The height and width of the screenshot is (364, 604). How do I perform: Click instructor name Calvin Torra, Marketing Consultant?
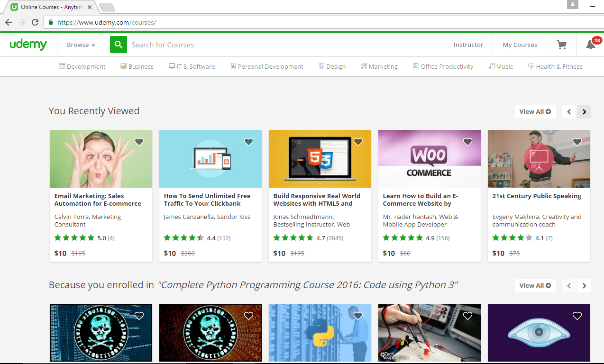pos(88,220)
